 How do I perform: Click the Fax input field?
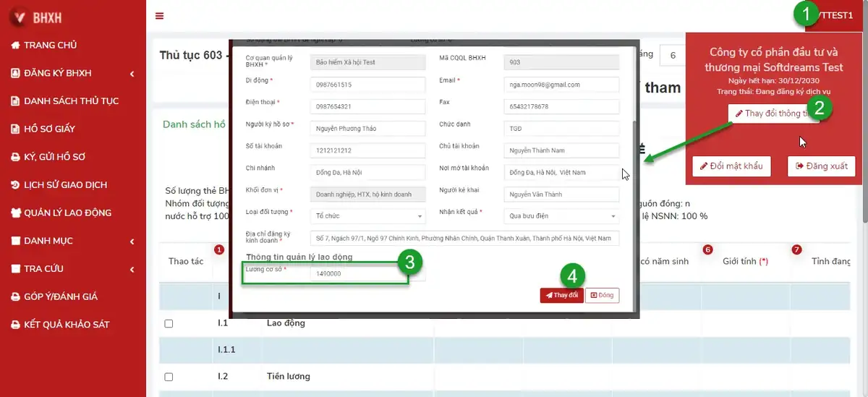(561, 106)
